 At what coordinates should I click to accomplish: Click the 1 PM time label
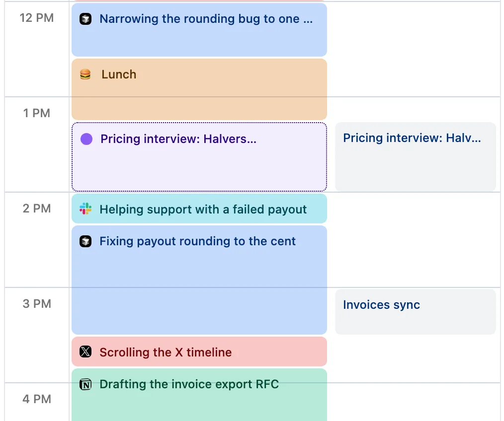37,113
